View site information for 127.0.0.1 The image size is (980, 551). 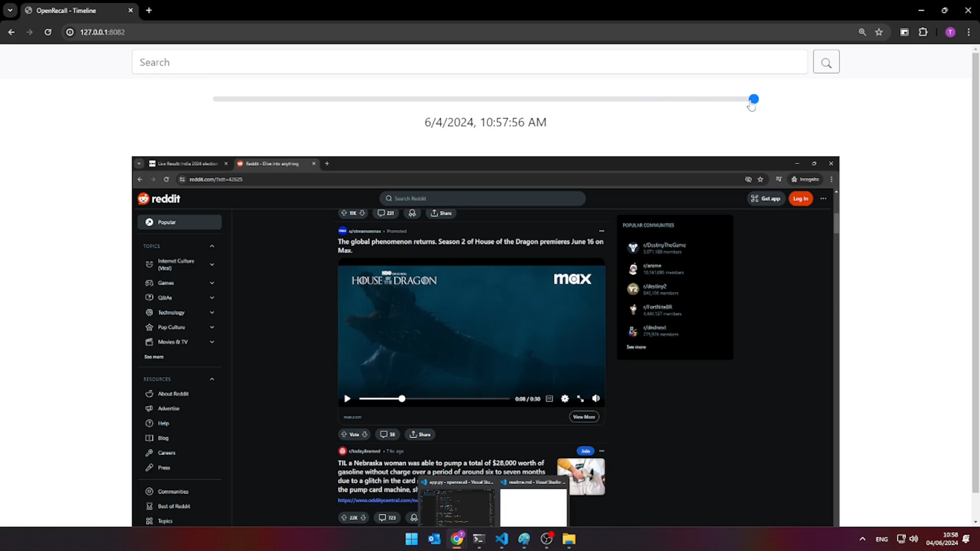coord(70,32)
